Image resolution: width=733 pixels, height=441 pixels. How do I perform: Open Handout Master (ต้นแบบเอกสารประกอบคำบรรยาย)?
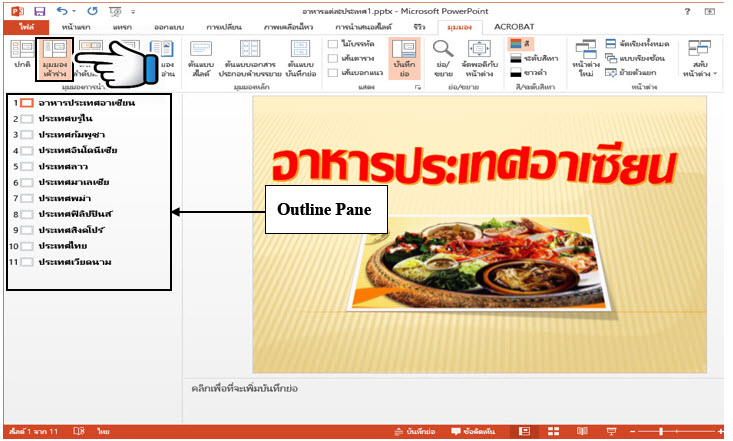click(x=250, y=59)
